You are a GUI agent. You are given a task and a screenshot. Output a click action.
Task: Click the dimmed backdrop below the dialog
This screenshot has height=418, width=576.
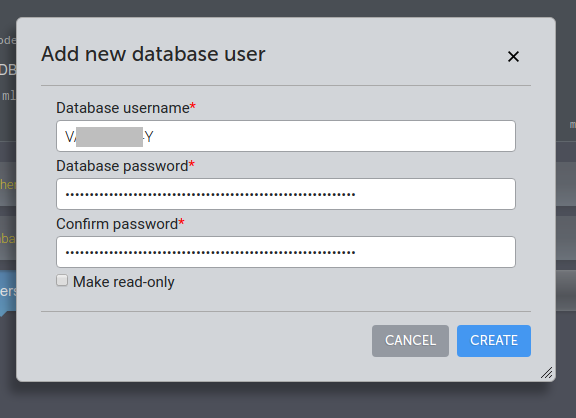[x=288, y=401]
